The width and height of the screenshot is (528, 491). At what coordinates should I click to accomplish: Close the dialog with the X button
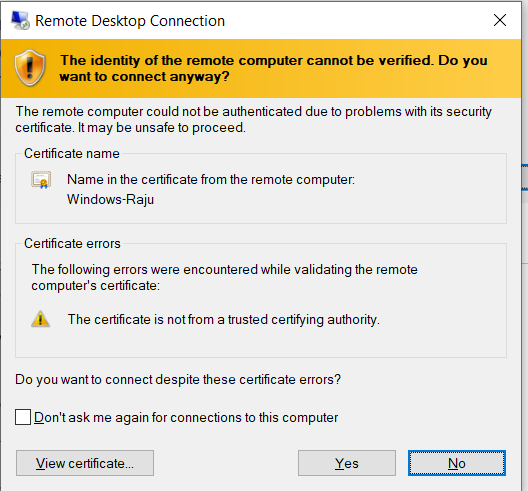click(x=500, y=20)
